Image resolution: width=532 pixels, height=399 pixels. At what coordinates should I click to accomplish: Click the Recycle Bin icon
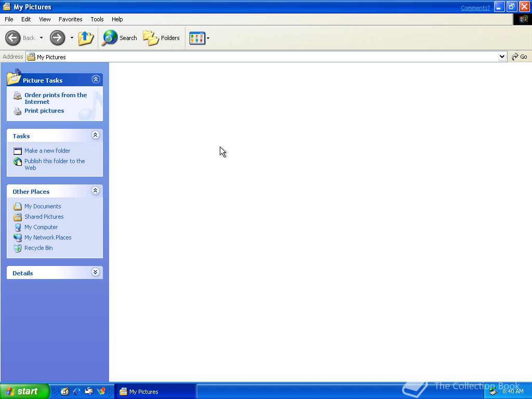(x=18, y=248)
